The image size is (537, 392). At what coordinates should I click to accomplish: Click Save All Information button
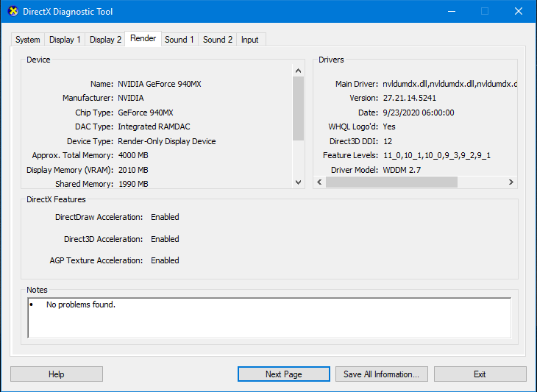click(x=382, y=374)
